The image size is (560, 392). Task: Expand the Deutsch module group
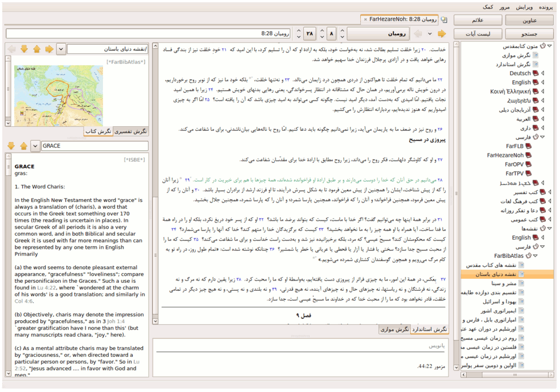pos(542,73)
